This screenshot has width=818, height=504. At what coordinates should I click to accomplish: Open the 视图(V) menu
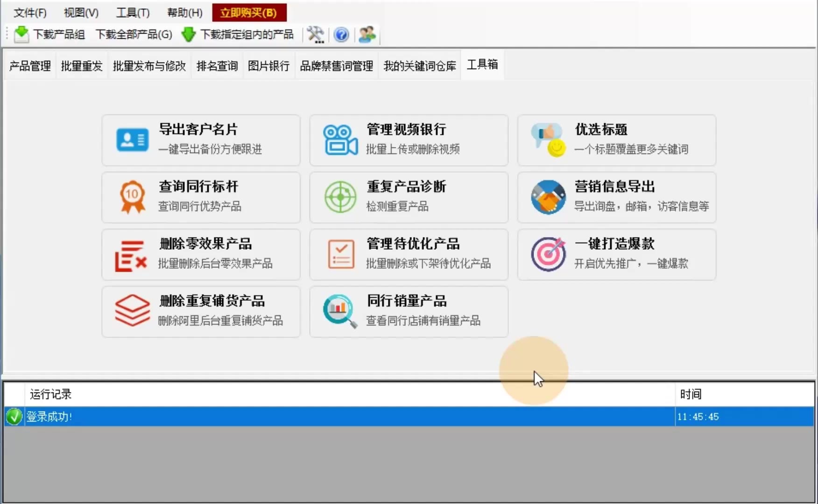click(81, 13)
